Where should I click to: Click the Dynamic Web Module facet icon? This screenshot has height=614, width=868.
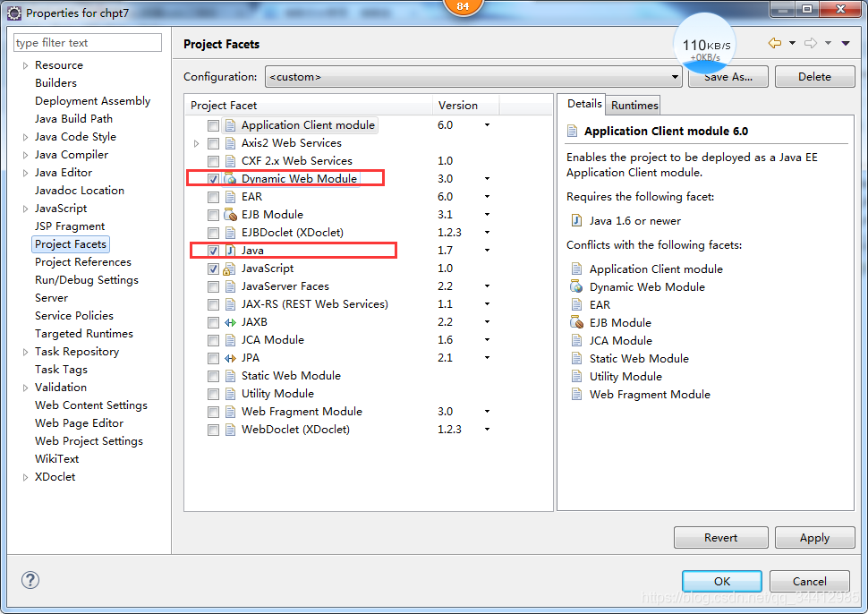[x=230, y=179]
